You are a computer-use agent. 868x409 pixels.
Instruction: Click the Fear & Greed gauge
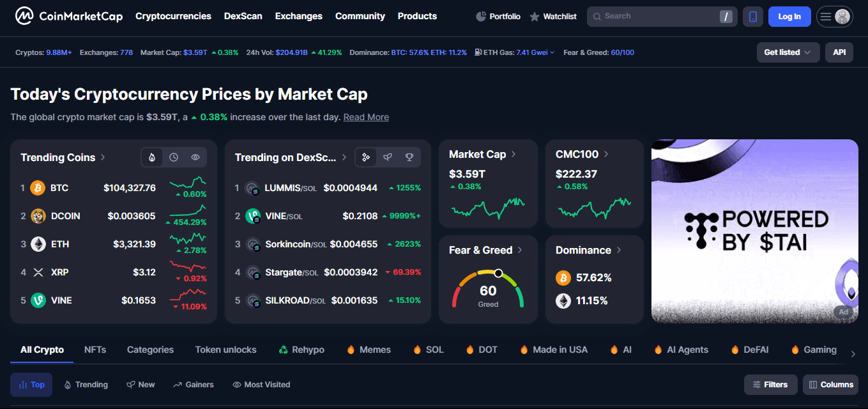pos(488,289)
